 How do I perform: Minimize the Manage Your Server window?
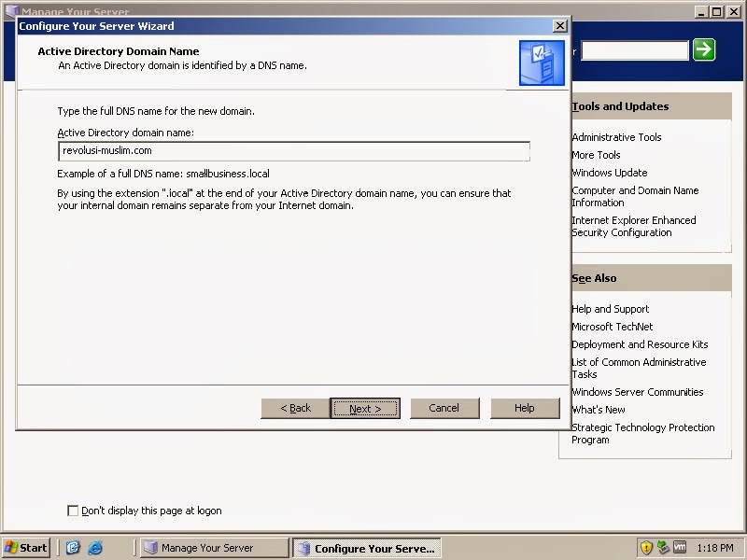701,11
